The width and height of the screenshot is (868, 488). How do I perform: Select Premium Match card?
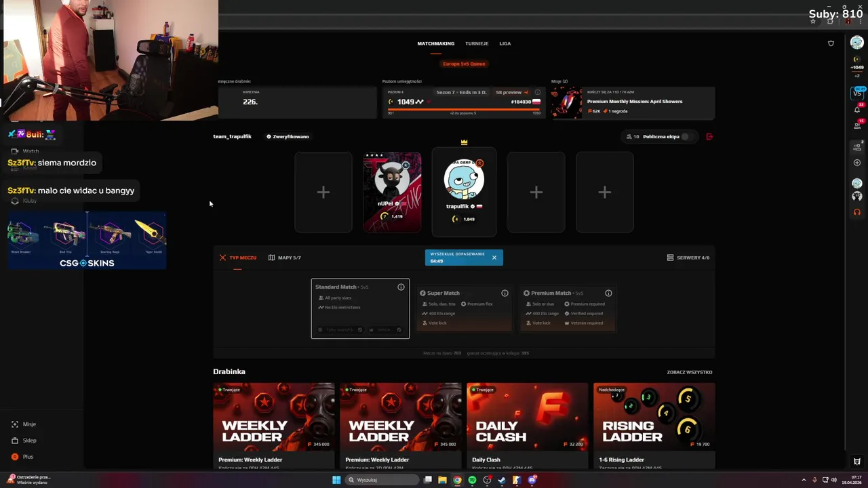pyautogui.click(x=568, y=308)
